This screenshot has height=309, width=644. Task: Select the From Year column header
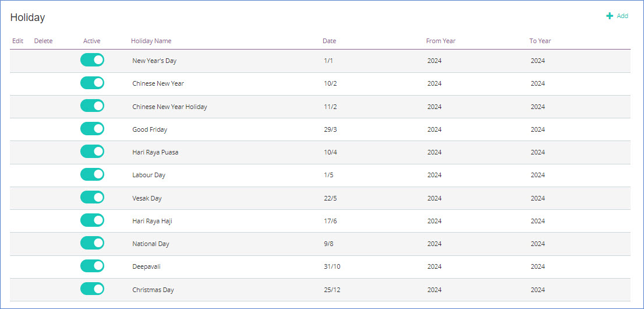[440, 41]
